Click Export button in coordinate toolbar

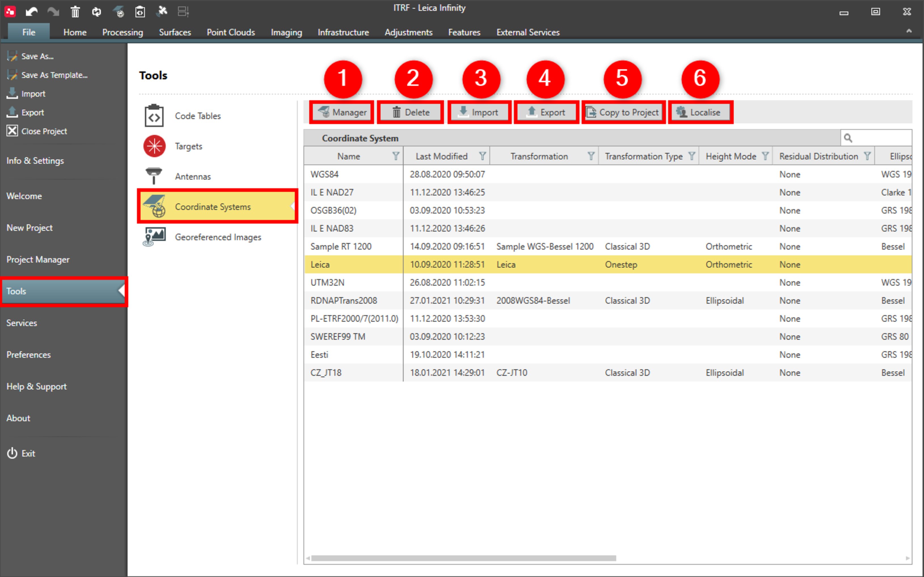tap(546, 112)
